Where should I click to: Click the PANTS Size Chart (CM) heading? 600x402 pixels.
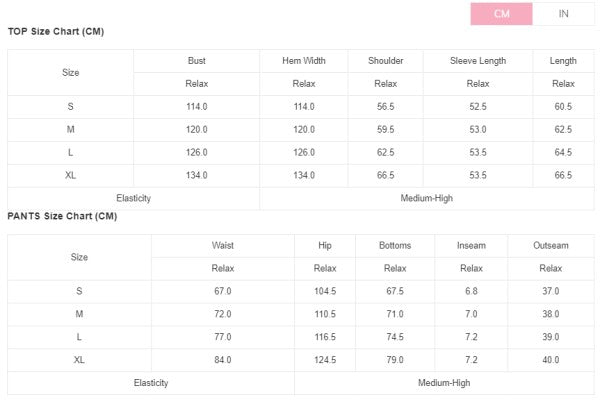tap(62, 216)
